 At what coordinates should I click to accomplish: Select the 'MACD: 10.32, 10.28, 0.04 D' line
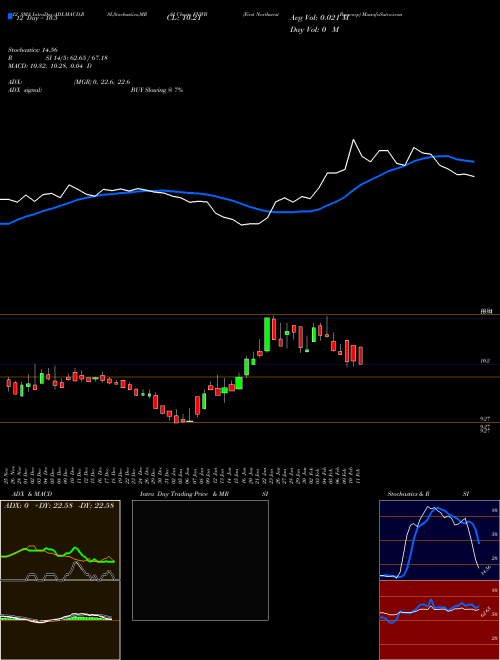(x=50, y=66)
